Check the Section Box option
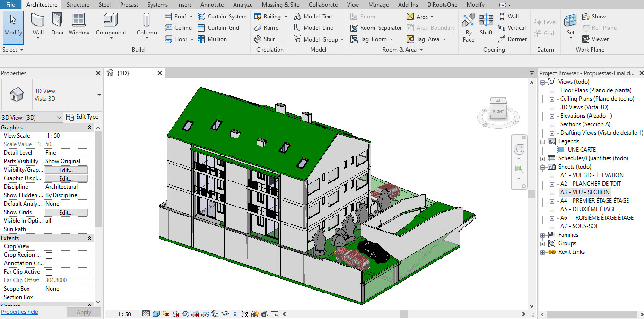 point(49,298)
